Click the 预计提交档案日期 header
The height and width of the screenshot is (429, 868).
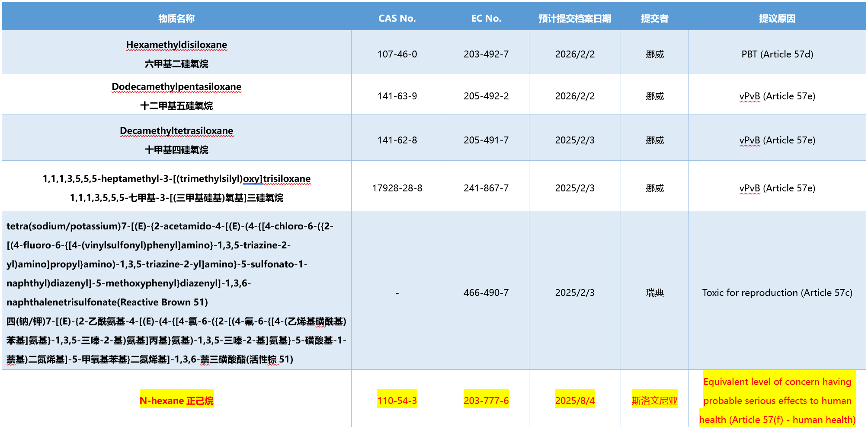click(x=574, y=18)
